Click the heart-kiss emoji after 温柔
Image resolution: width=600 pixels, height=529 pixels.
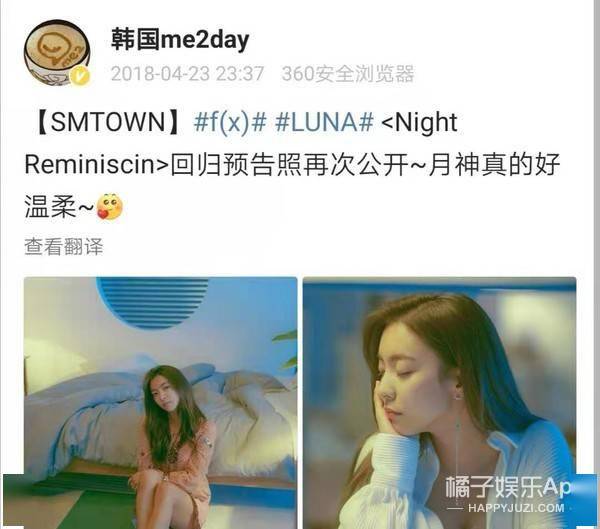[x=109, y=206]
